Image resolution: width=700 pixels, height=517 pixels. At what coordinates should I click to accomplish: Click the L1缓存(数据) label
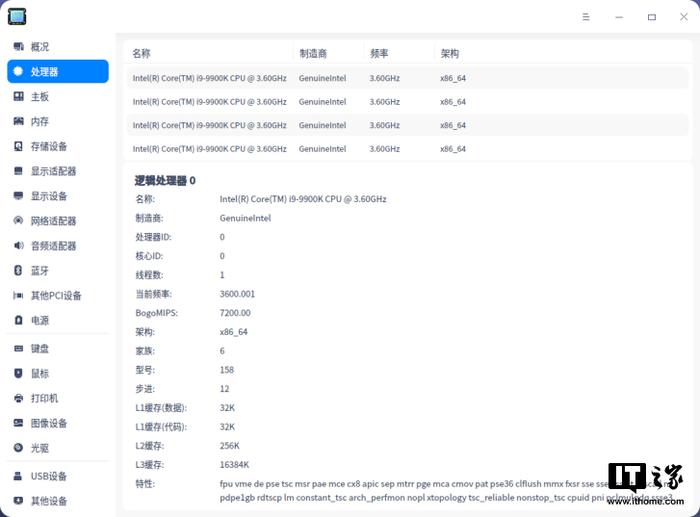pyautogui.click(x=161, y=408)
